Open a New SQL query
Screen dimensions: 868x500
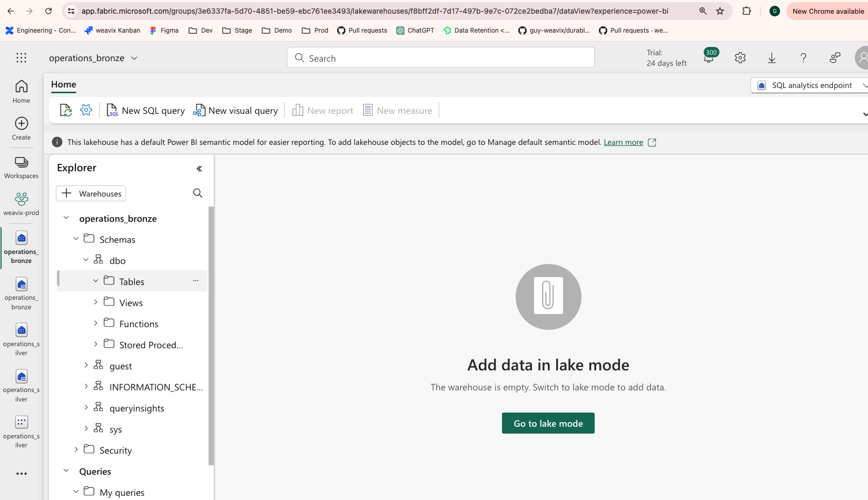pos(145,110)
